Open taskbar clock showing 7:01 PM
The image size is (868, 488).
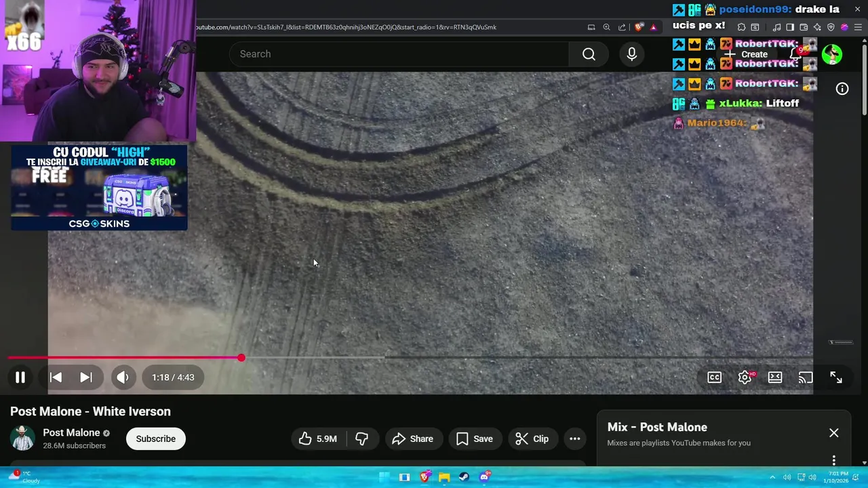coord(835,477)
